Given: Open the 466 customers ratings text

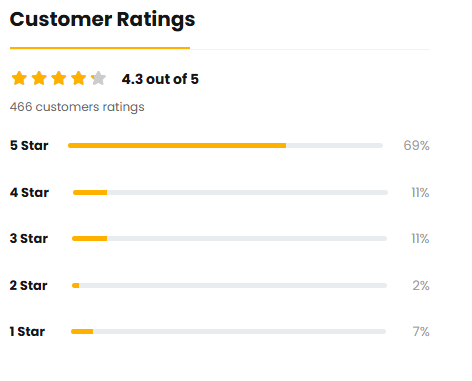Looking at the screenshot, I should coord(77,107).
